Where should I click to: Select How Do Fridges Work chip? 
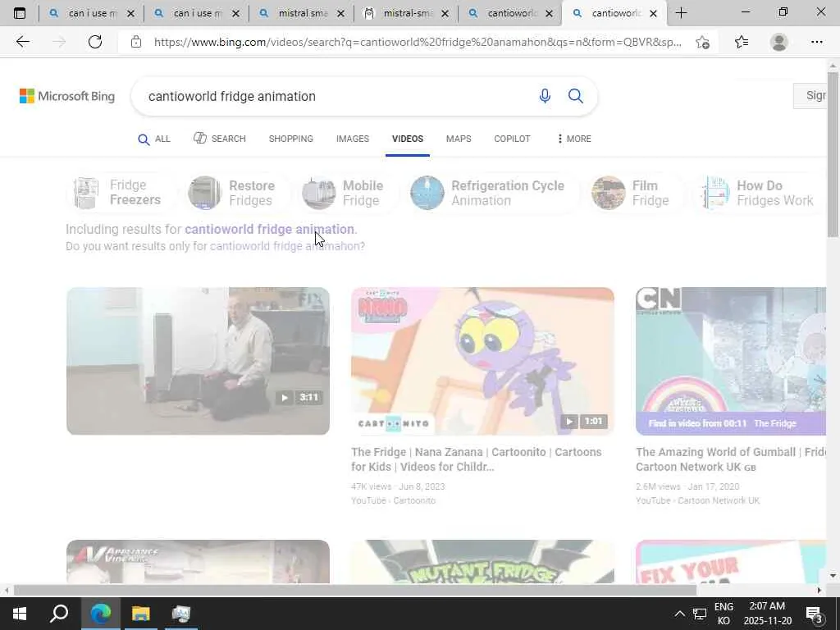coord(760,193)
